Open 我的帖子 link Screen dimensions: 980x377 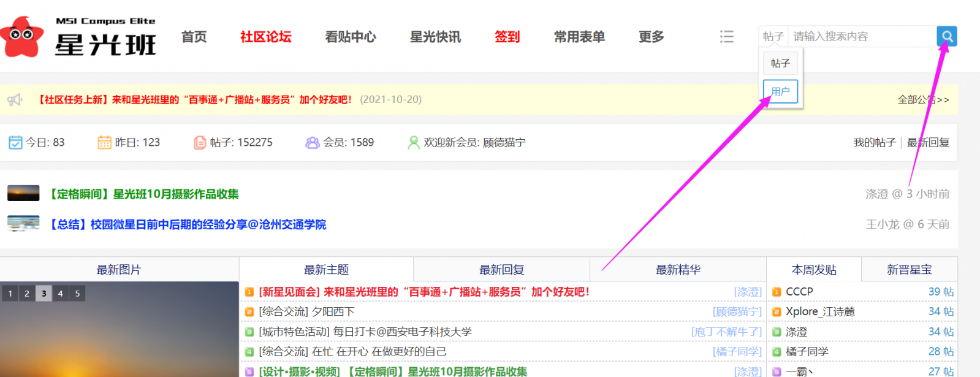tap(875, 142)
